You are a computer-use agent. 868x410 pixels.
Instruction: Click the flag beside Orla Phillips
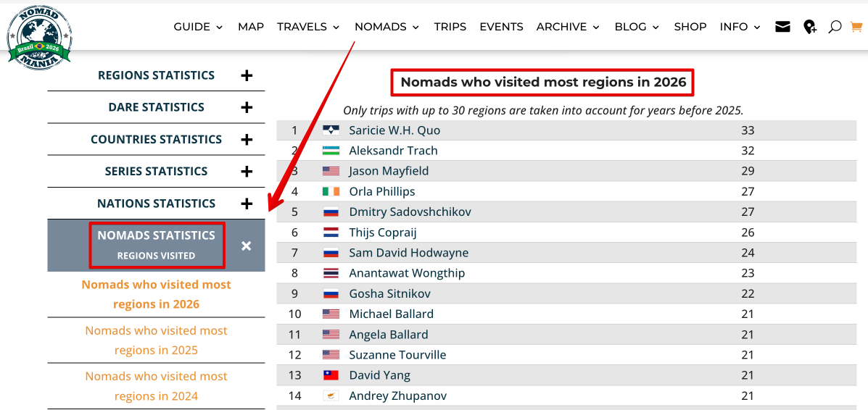click(x=331, y=192)
